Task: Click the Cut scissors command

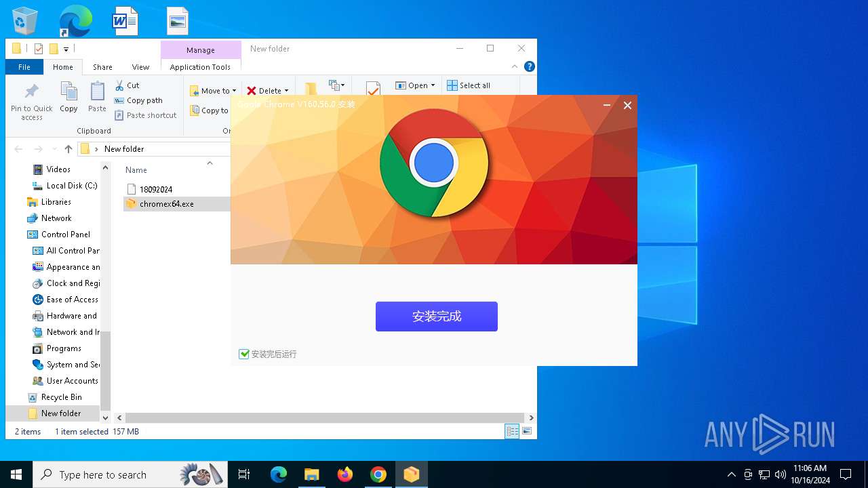Action: click(x=127, y=85)
